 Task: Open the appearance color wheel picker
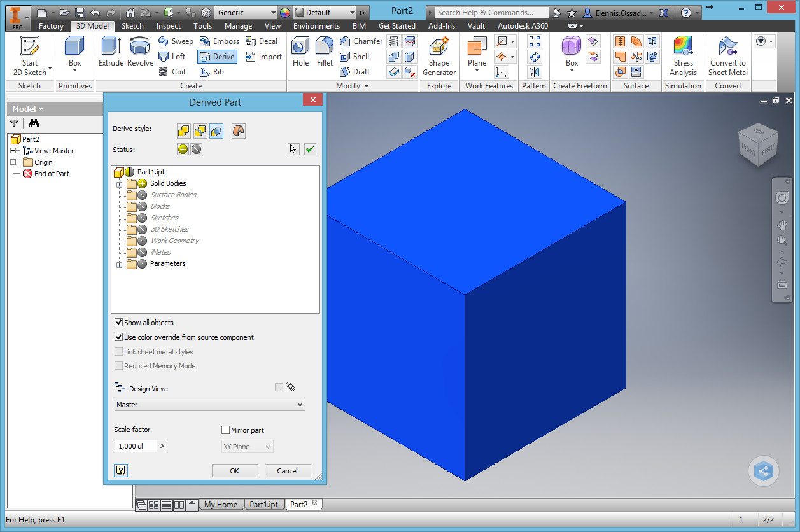click(x=285, y=13)
